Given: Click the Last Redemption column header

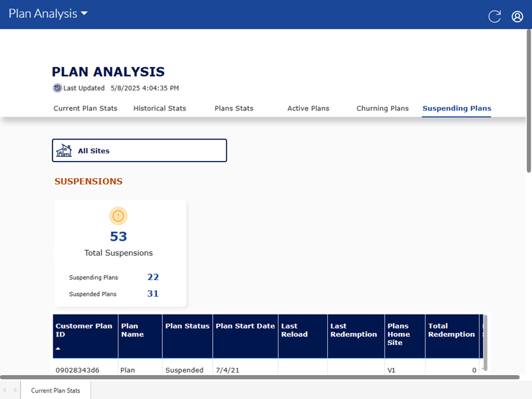Looking at the screenshot, I should tap(356, 336).
